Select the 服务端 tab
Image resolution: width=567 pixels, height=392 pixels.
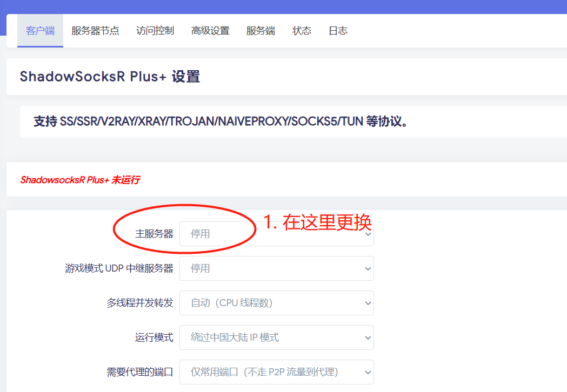tap(261, 31)
